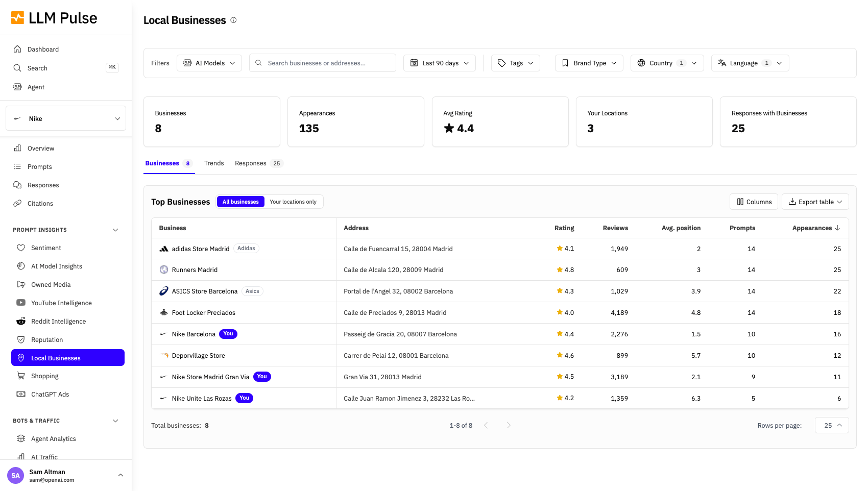
Task: Switch to Your locations only
Action: [293, 202]
